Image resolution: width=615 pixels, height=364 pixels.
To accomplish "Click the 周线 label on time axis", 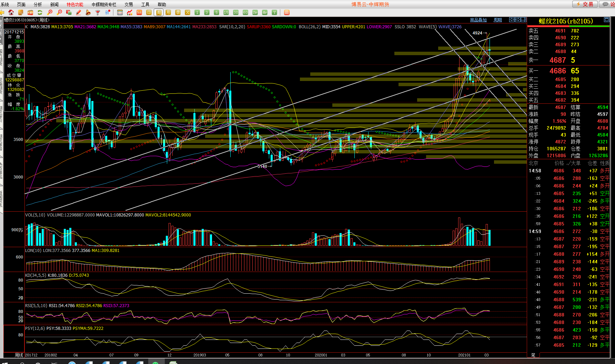I will 19,355.
